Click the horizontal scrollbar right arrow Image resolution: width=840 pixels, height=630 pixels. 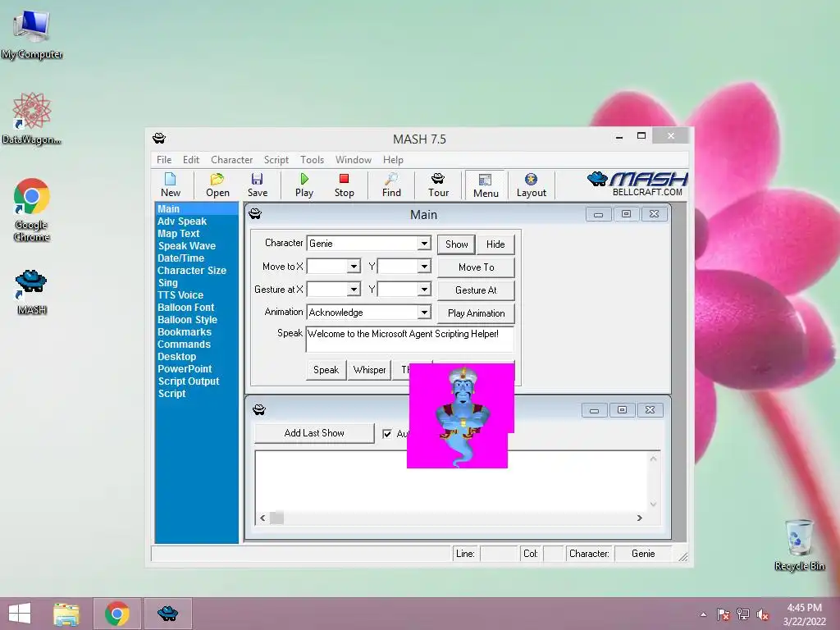coord(639,518)
